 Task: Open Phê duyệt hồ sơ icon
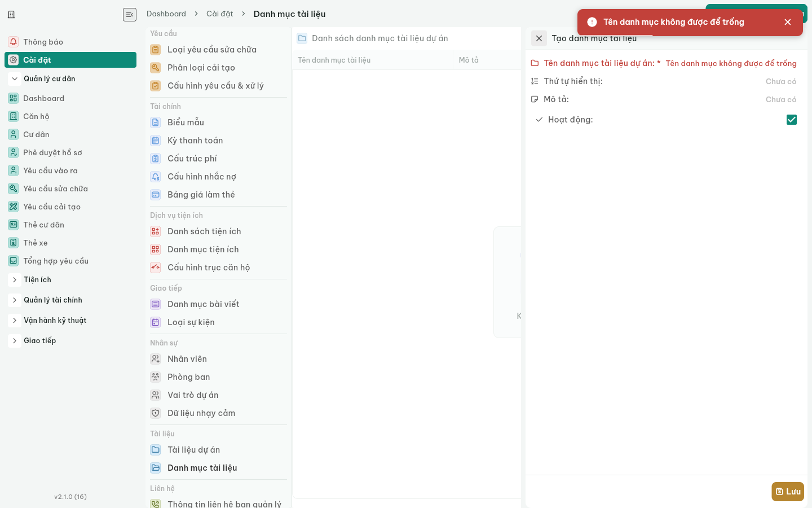coord(14,152)
